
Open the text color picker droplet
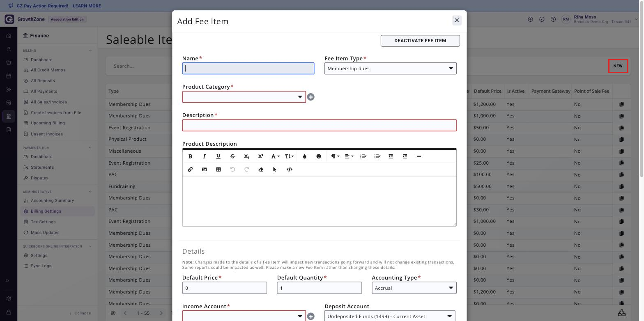click(304, 156)
